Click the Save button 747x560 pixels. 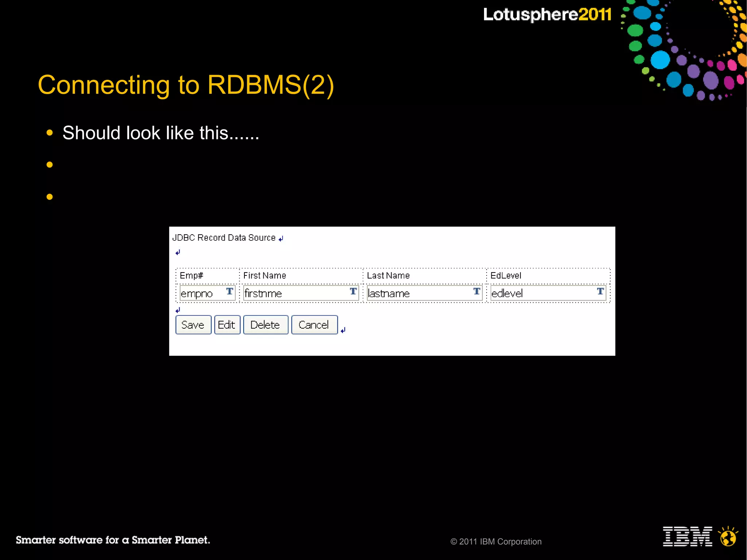pos(193,325)
